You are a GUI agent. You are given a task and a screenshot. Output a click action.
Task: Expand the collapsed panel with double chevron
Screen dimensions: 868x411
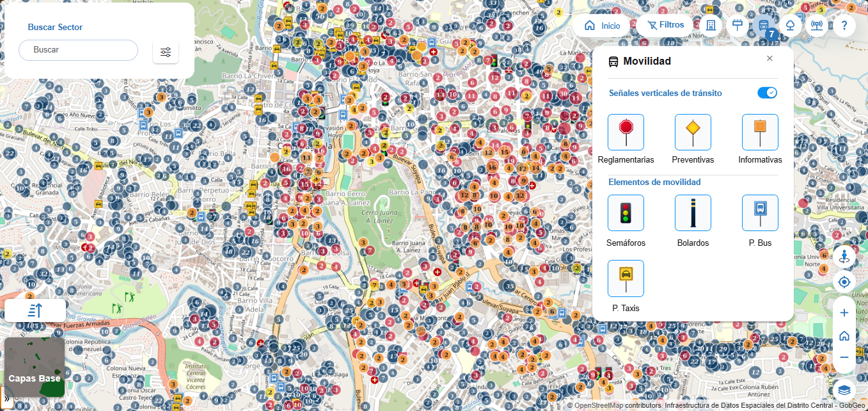6,398
